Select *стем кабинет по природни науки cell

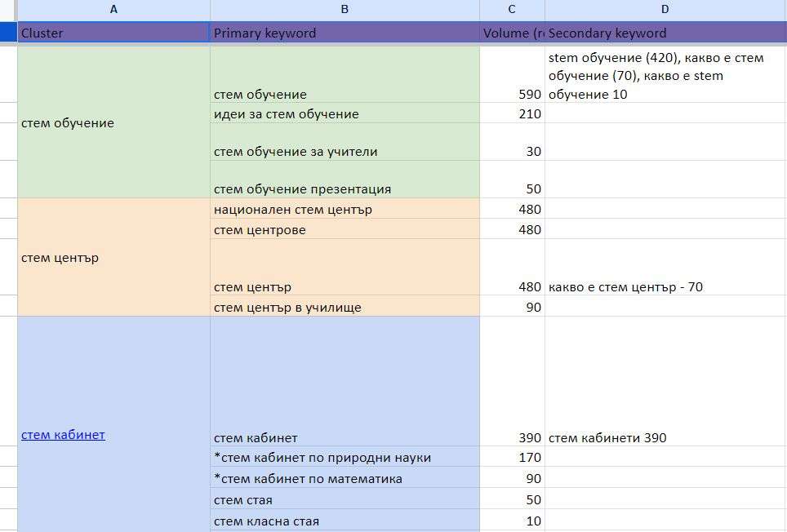(x=345, y=458)
